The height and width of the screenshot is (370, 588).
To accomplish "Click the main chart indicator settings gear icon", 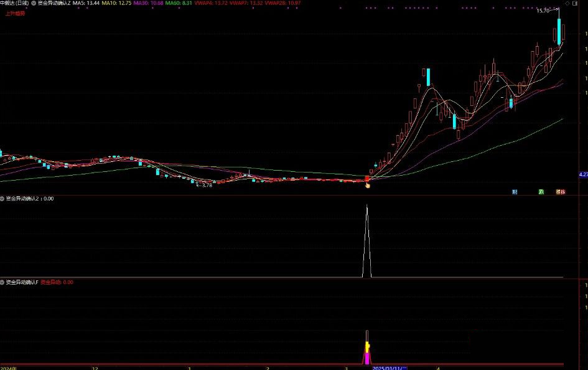I will point(33,3).
